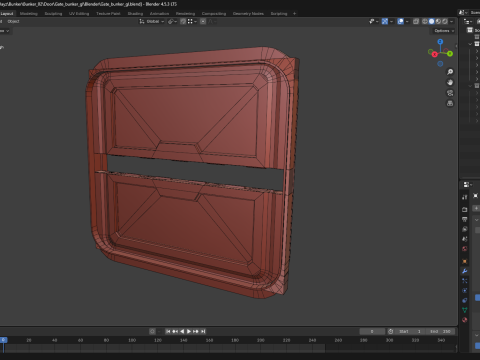Open the object type visibility dropdown
480x360 pixels.
[x=373, y=21]
